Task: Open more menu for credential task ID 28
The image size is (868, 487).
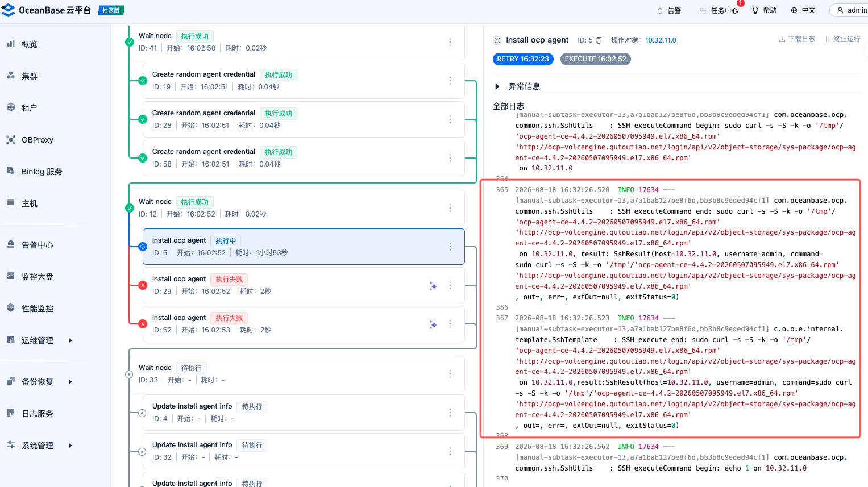Action: [x=450, y=119]
